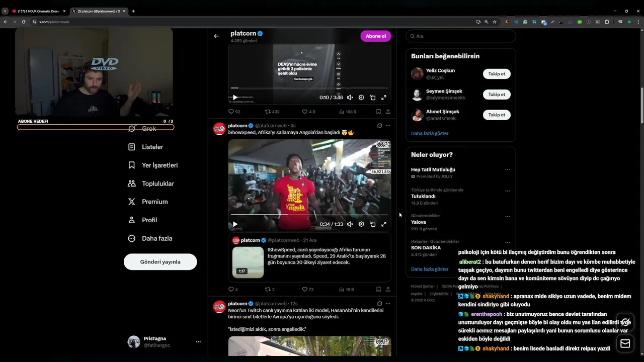Open a new browser tab
This screenshot has width=644, height=362.
pyautogui.click(x=133, y=11)
